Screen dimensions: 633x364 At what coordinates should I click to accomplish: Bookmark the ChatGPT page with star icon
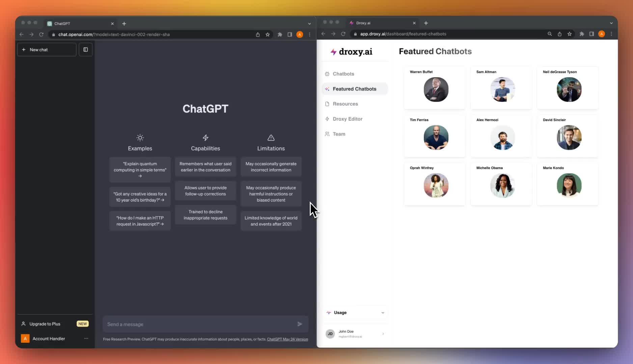tap(268, 34)
